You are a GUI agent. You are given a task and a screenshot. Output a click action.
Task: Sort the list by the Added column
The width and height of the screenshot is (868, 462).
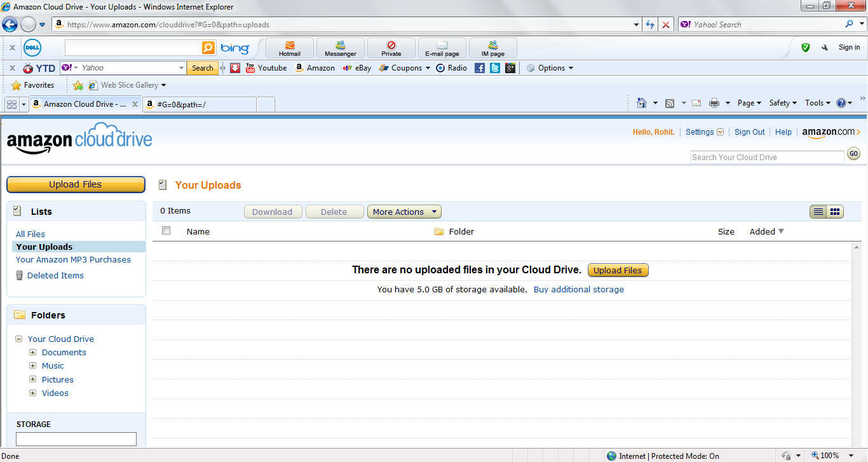point(766,231)
